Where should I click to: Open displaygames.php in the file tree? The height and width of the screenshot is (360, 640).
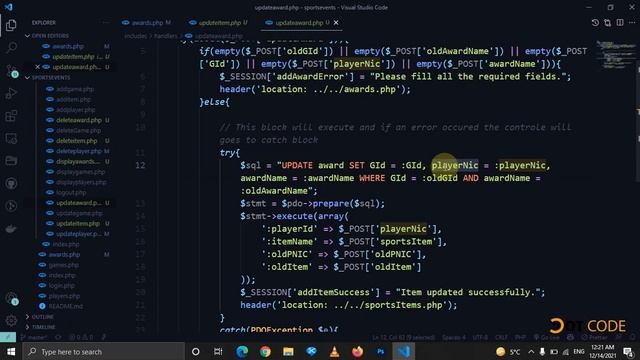coord(80,172)
